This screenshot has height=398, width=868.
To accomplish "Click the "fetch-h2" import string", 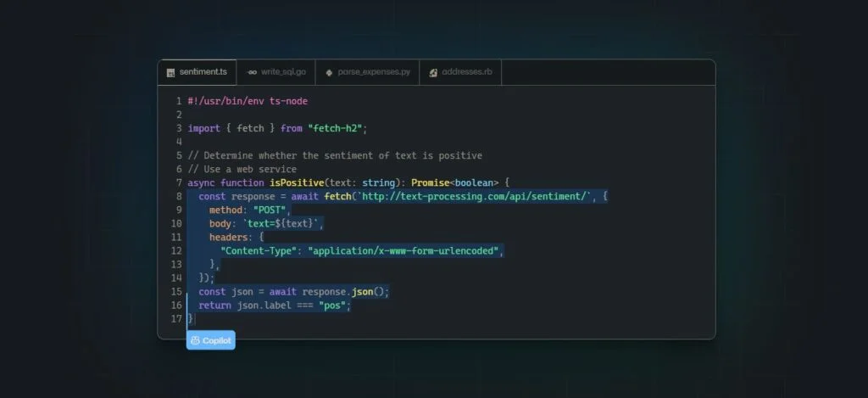I will click(336, 128).
